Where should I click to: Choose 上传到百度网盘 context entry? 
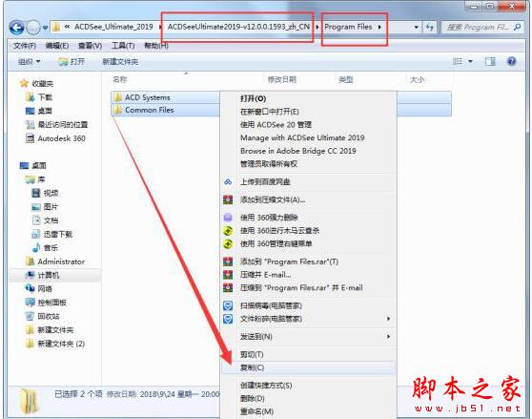[265, 182]
